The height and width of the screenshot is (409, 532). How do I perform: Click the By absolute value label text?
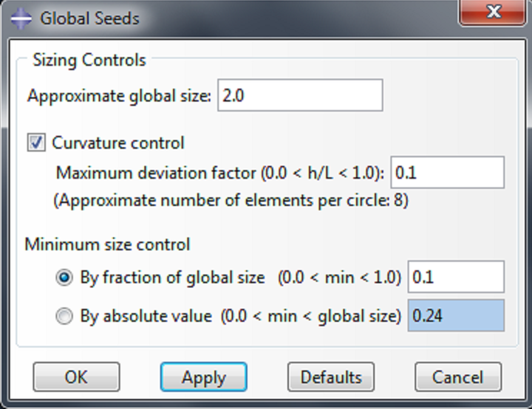[146, 316]
